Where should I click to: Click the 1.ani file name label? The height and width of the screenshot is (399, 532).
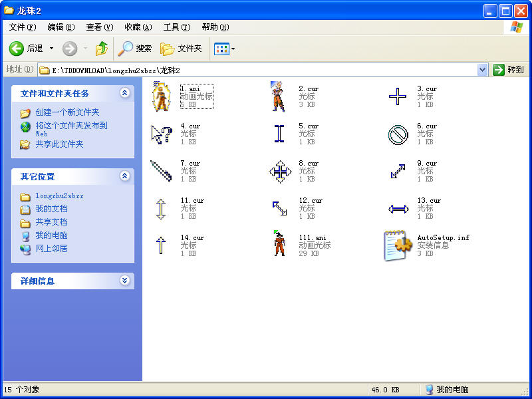coord(190,89)
